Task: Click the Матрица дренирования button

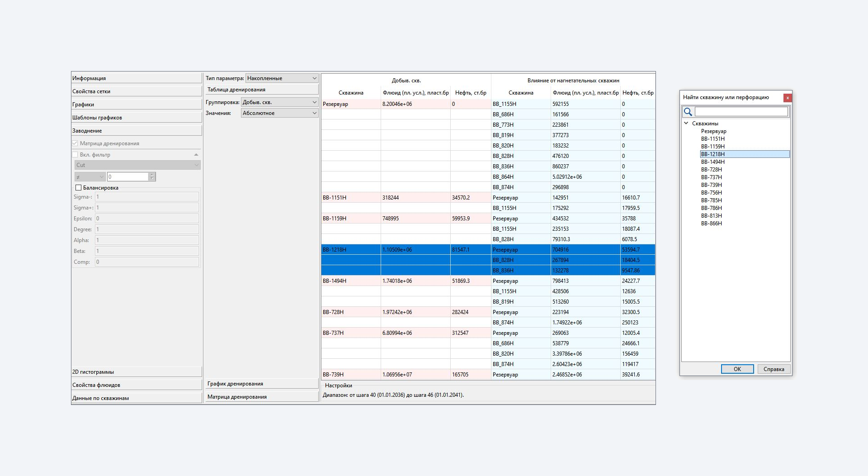Action: pos(262,397)
